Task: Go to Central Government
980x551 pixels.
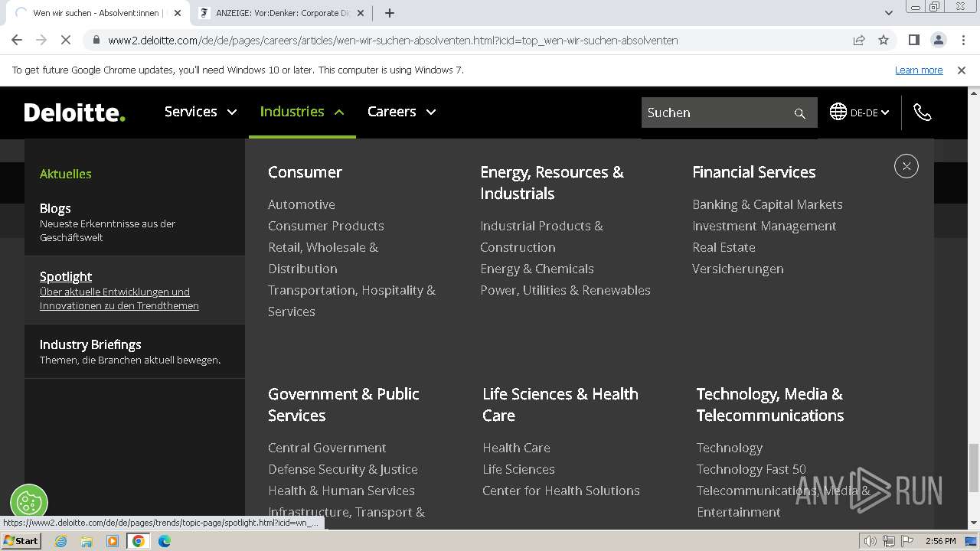Action: (x=327, y=448)
